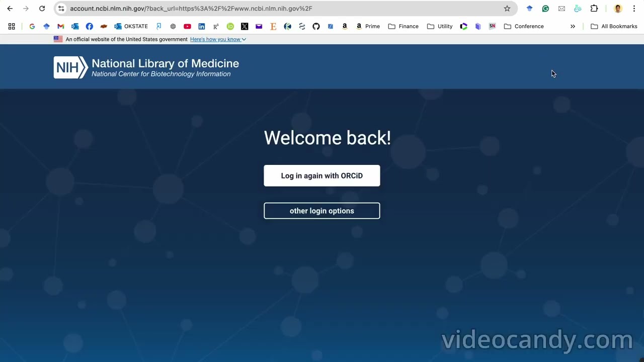Open the SN bookmark icon
This screenshot has height=362, width=644.
click(492, 26)
